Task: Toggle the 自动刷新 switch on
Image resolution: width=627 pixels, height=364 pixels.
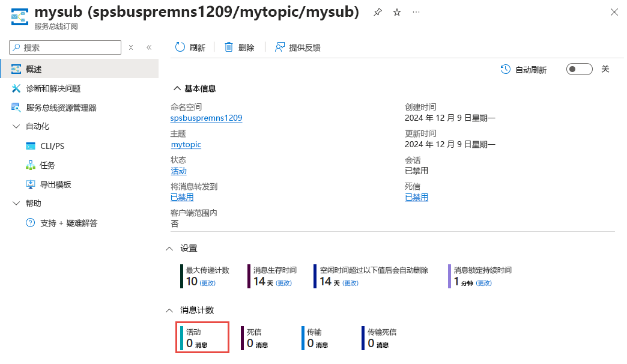Action: (579, 69)
